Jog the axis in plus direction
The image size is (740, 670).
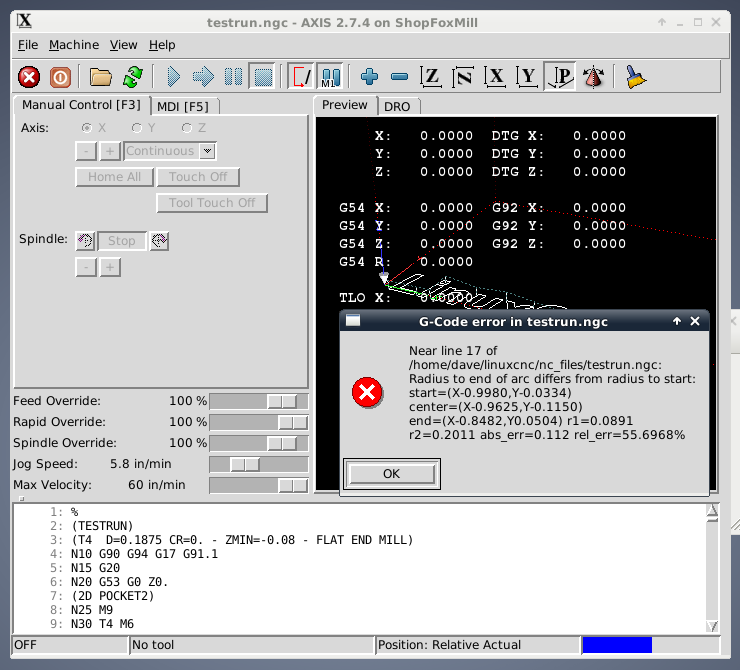110,151
